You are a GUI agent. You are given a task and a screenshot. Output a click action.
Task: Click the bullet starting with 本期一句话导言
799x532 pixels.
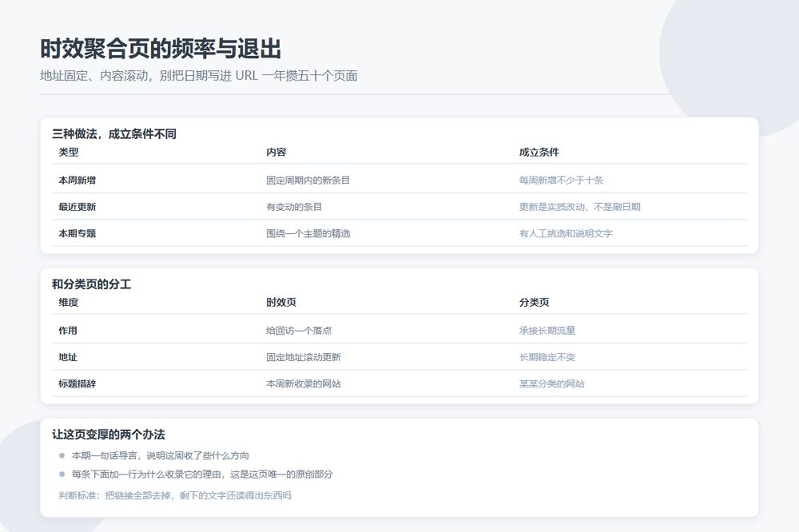pos(160,455)
